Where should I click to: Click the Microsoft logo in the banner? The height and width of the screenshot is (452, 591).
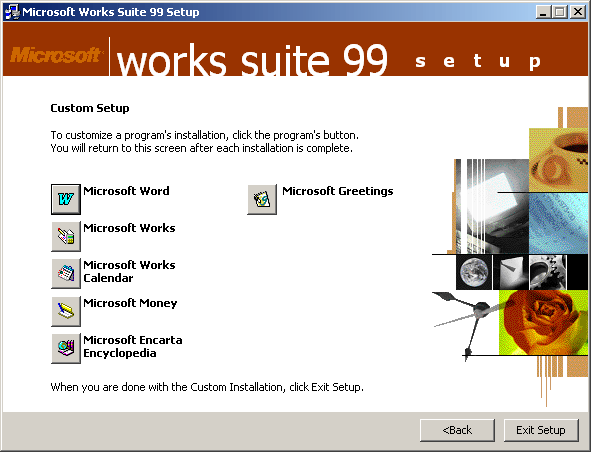tap(56, 55)
